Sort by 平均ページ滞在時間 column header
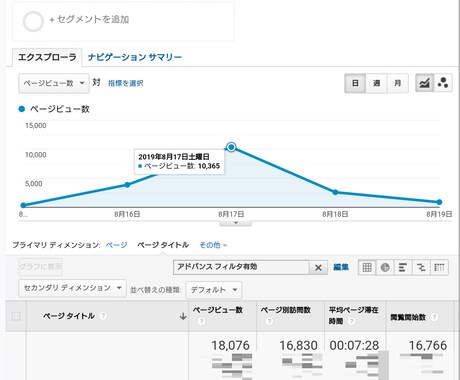460x380 pixels. click(354, 315)
